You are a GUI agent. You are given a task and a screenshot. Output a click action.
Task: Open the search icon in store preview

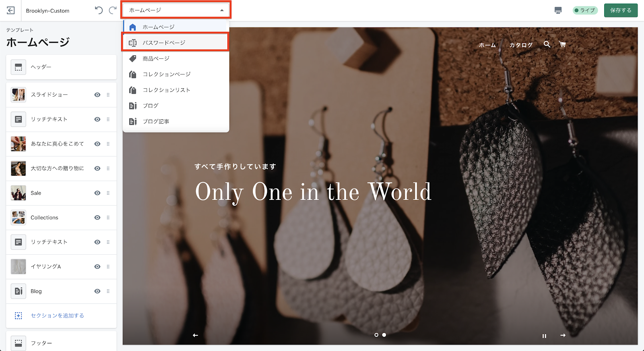[x=547, y=44]
